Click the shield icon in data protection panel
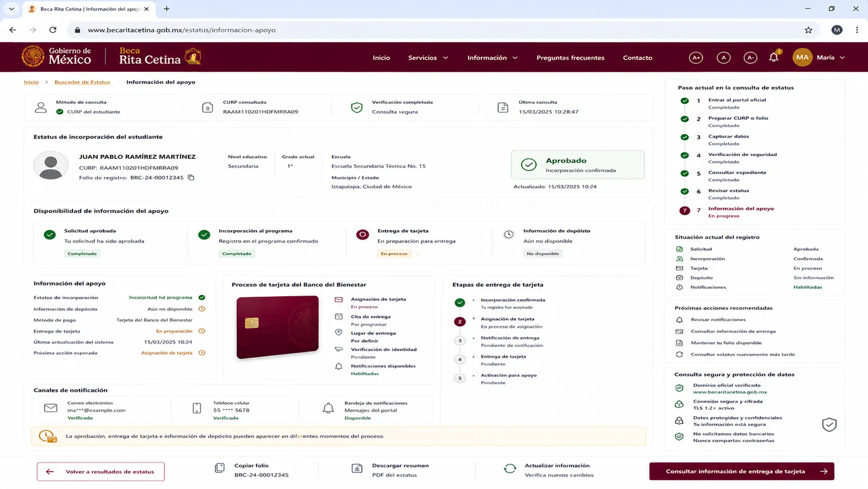868x489 pixels. tap(829, 425)
